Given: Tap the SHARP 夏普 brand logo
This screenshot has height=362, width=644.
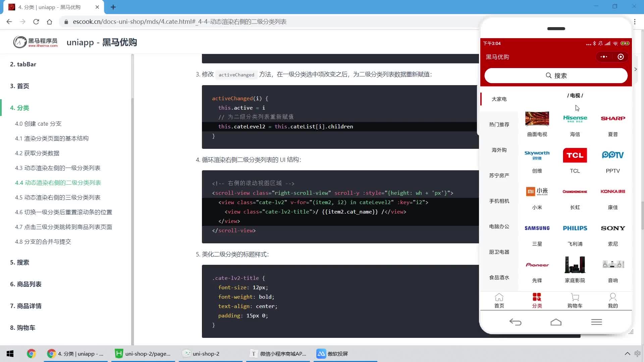Looking at the screenshot, I should coord(613,118).
